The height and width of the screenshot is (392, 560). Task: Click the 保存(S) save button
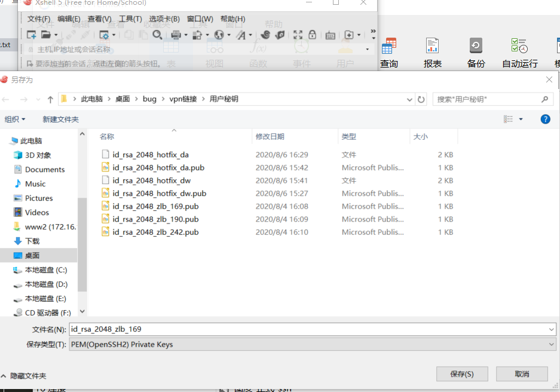pyautogui.click(x=462, y=373)
